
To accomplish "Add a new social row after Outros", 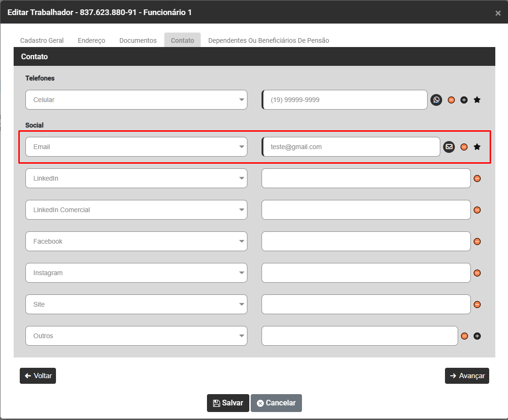I will pos(477,336).
